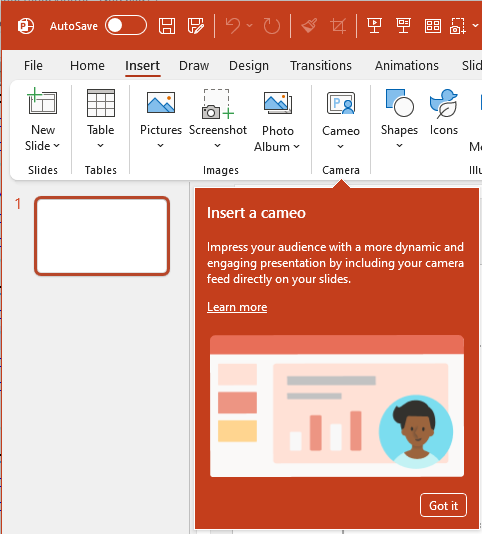Click the Slides group label

43,170
